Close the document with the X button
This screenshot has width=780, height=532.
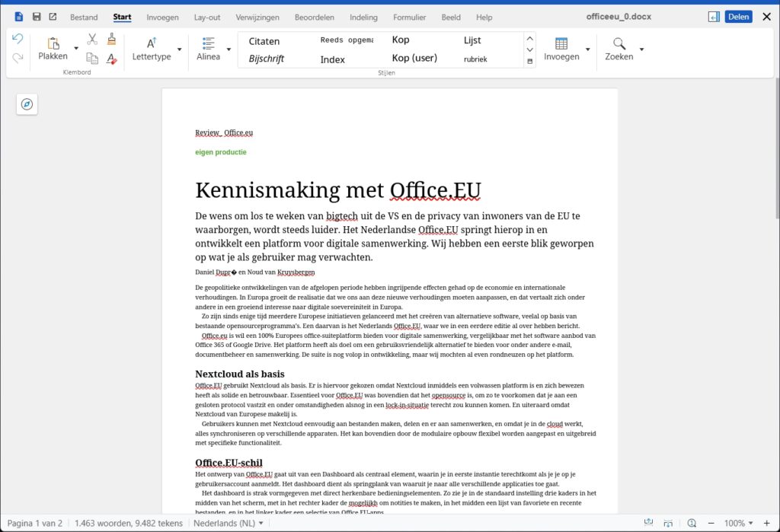tap(766, 17)
